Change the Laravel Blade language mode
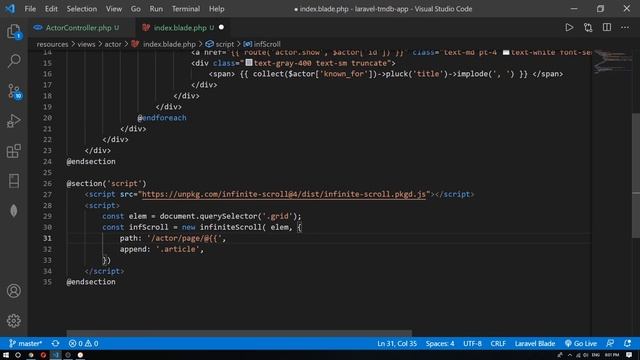The height and width of the screenshot is (360, 640). pyautogui.click(x=535, y=344)
